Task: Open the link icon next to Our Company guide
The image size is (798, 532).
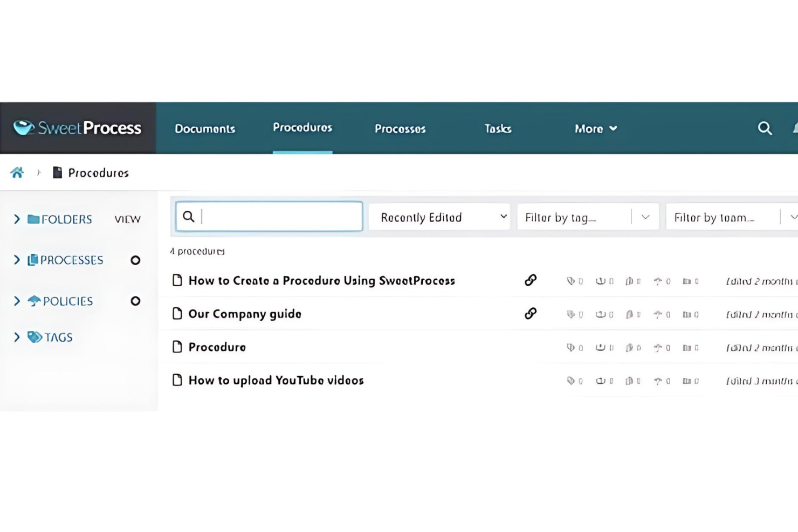Action: click(531, 313)
